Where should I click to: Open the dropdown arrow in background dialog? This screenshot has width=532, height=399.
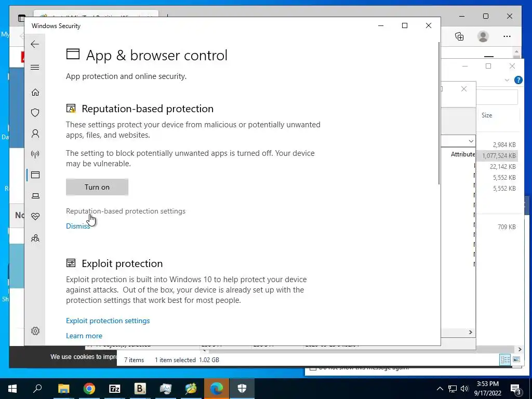(x=471, y=141)
